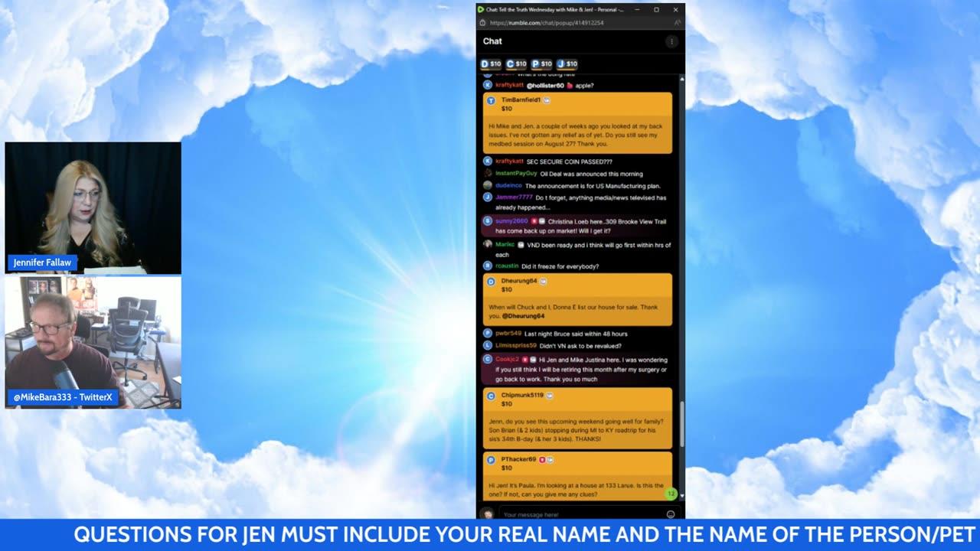Click Jammer7777 username
Viewport: 980px width, 551px height.
(x=514, y=197)
